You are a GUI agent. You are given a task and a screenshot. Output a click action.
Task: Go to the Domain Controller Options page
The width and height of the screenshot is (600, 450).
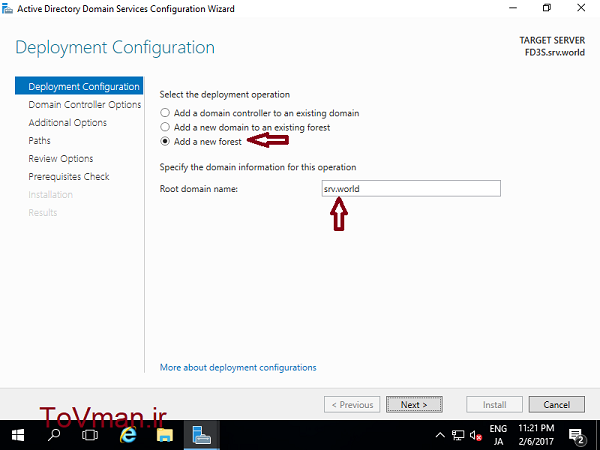[84, 104]
